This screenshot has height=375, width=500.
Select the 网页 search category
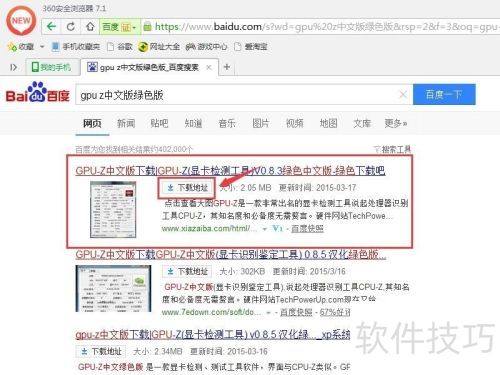[92, 124]
